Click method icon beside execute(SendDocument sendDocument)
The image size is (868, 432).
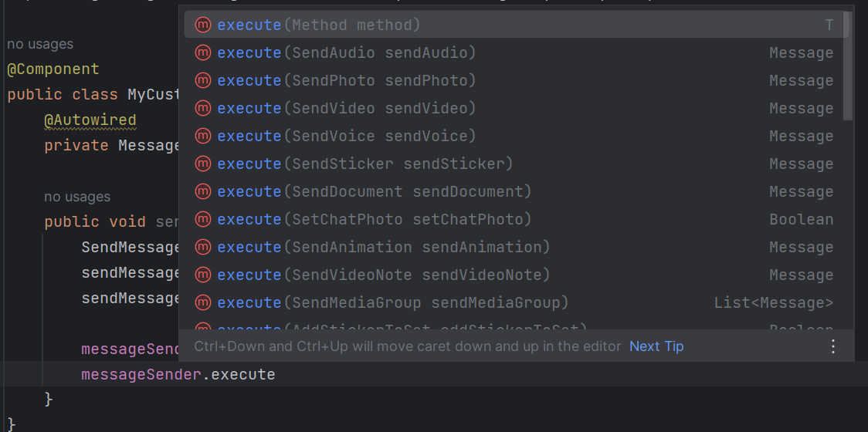pyautogui.click(x=203, y=191)
